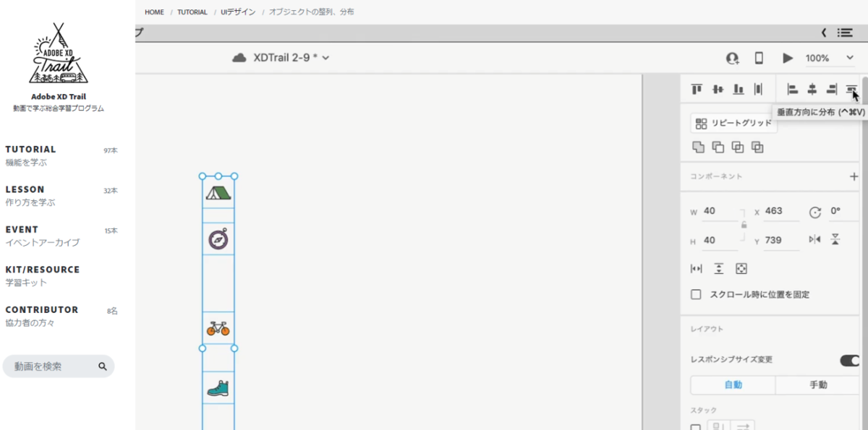Select the 手動 tab

(818, 384)
